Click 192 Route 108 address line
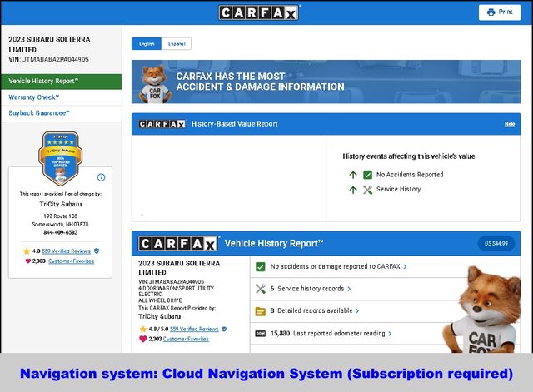 (61, 216)
